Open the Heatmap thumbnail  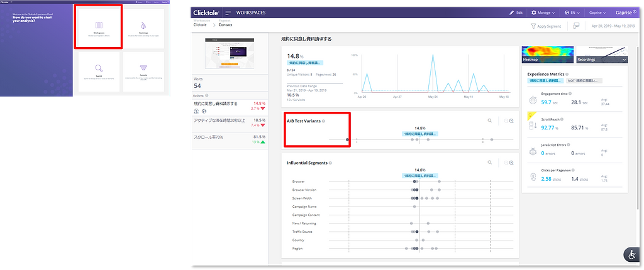click(548, 54)
